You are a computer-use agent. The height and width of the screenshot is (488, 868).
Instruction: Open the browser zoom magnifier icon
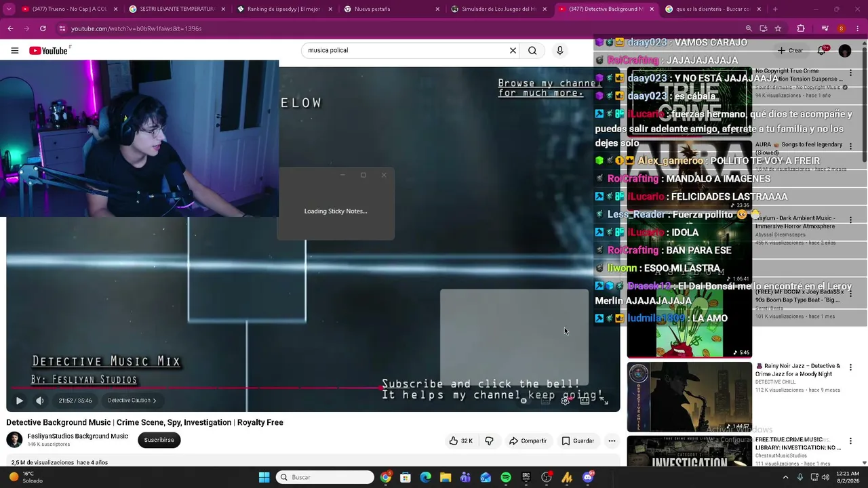pyautogui.click(x=749, y=28)
